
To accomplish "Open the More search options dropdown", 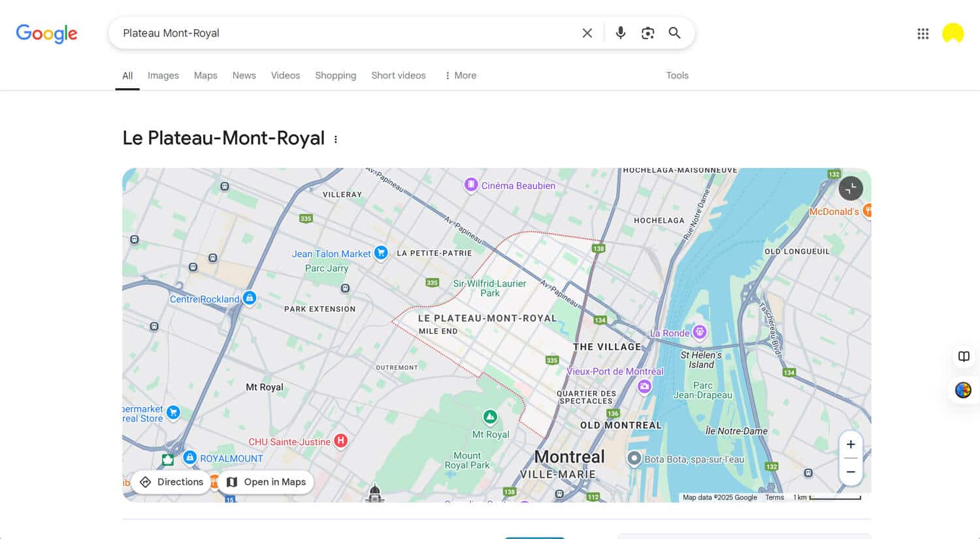I will [460, 75].
